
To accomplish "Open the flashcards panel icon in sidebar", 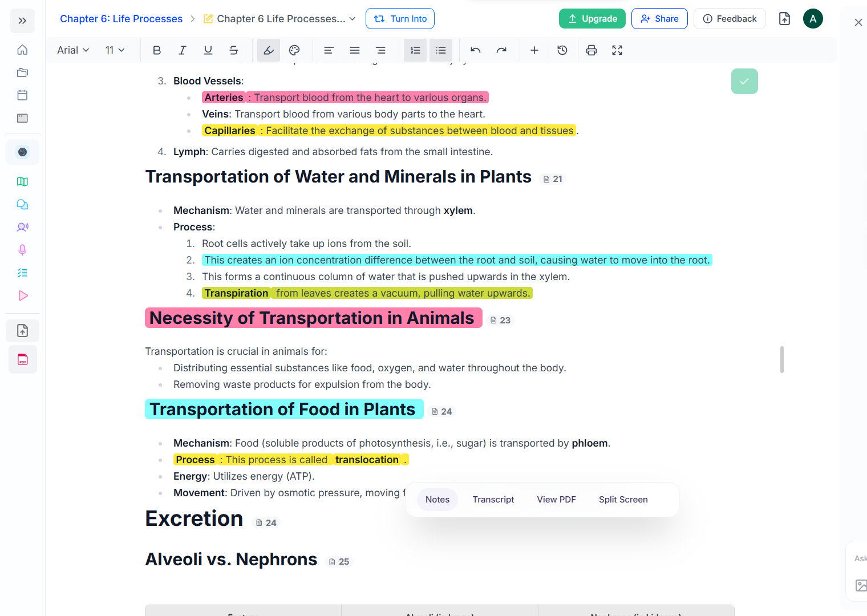I will tap(22, 118).
